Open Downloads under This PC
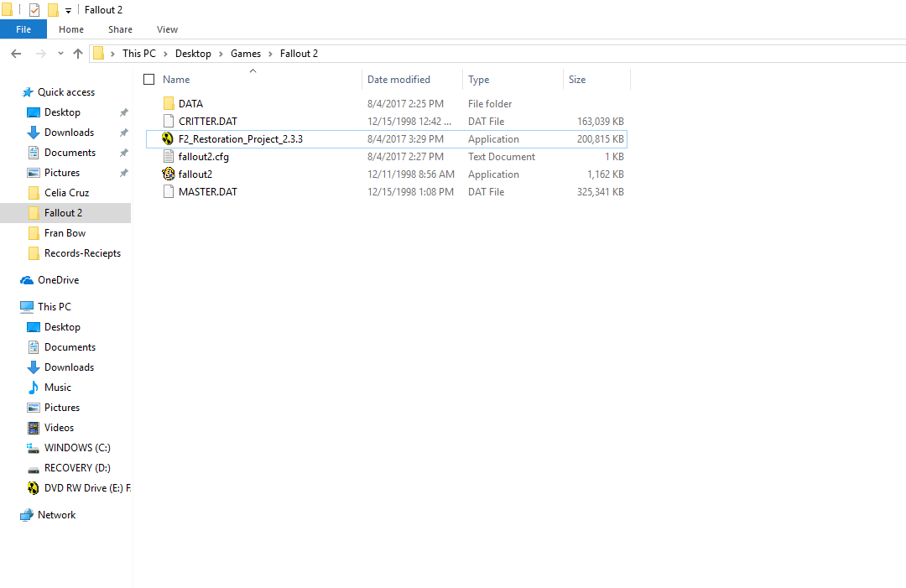This screenshot has width=906, height=588. pyautogui.click(x=69, y=367)
